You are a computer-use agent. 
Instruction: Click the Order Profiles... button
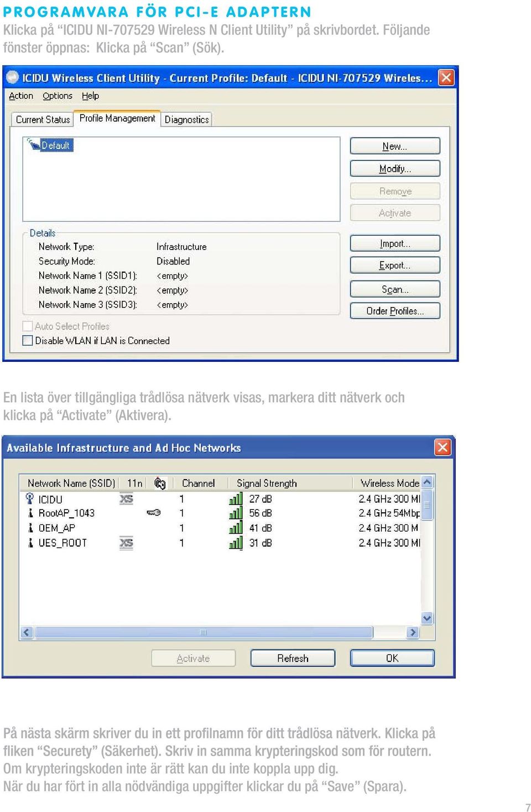395,311
